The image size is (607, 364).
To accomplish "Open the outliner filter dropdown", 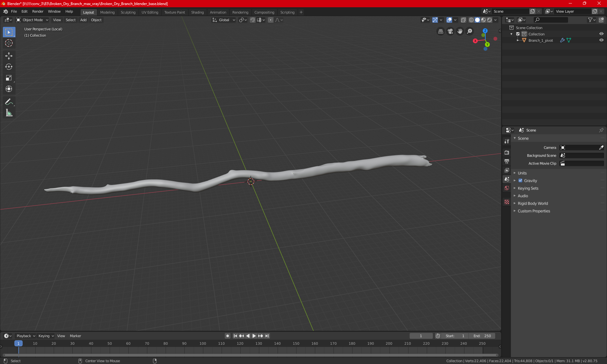I will click(x=592, y=20).
